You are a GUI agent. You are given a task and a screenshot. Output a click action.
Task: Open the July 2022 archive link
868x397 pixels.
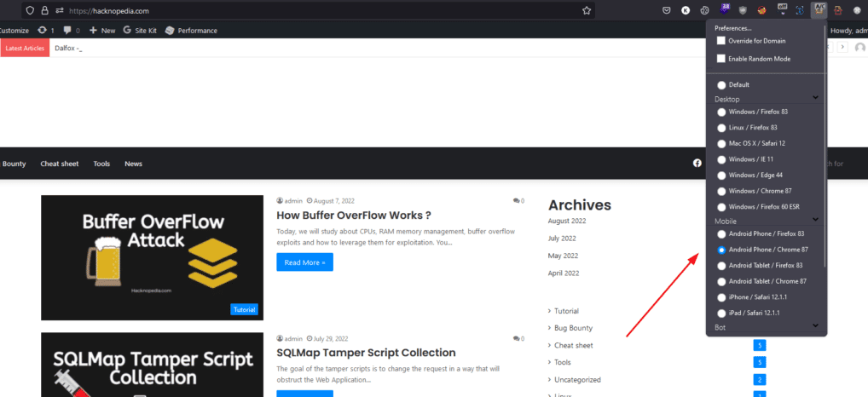click(x=562, y=239)
